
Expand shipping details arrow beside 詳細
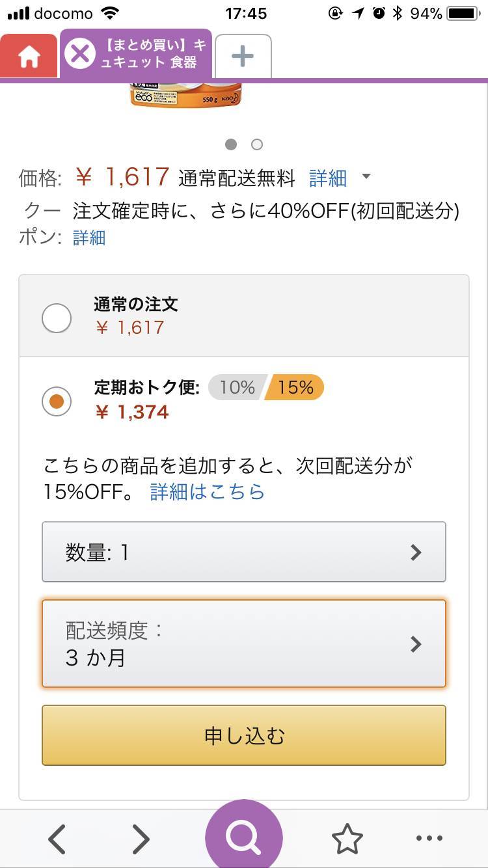366,177
